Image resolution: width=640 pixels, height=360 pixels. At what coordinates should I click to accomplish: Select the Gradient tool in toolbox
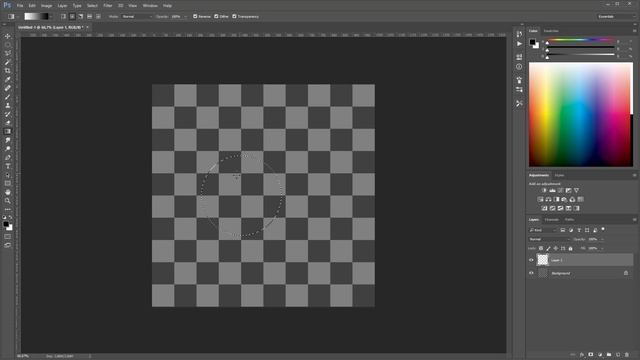pyautogui.click(x=8, y=131)
